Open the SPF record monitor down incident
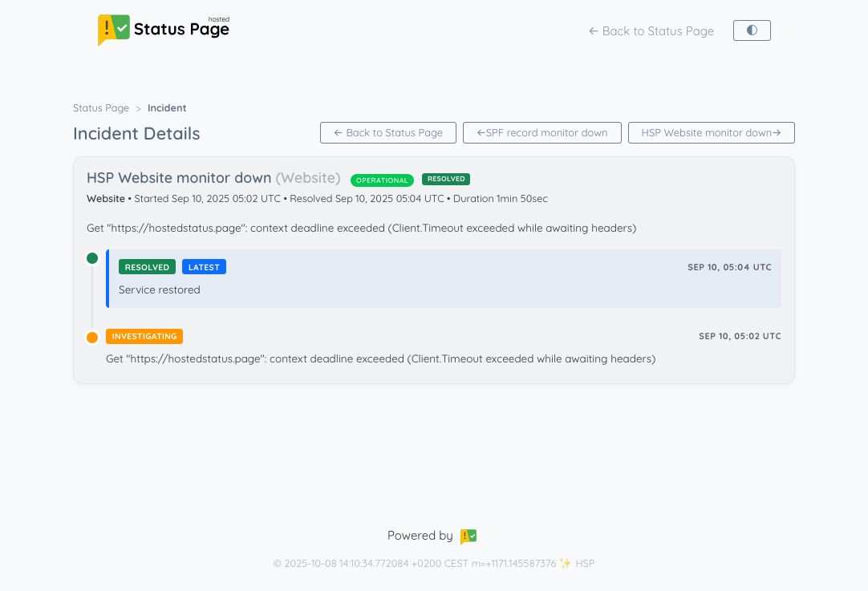The width and height of the screenshot is (868, 591). (x=542, y=132)
